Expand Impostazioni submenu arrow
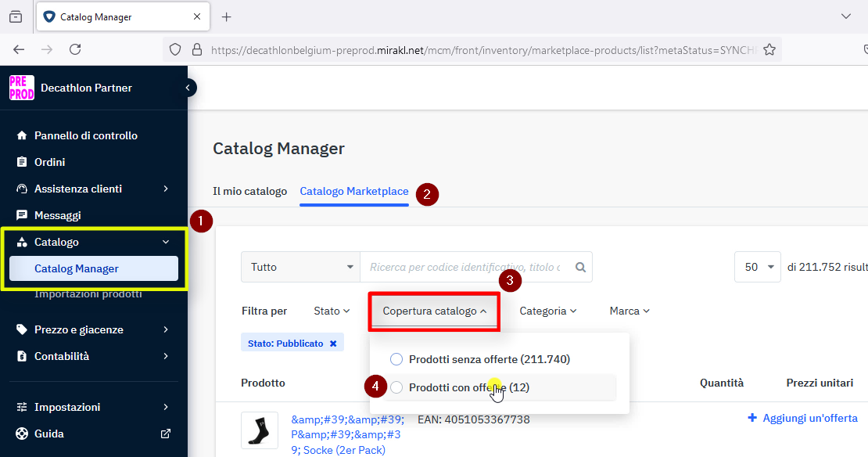 [166, 407]
